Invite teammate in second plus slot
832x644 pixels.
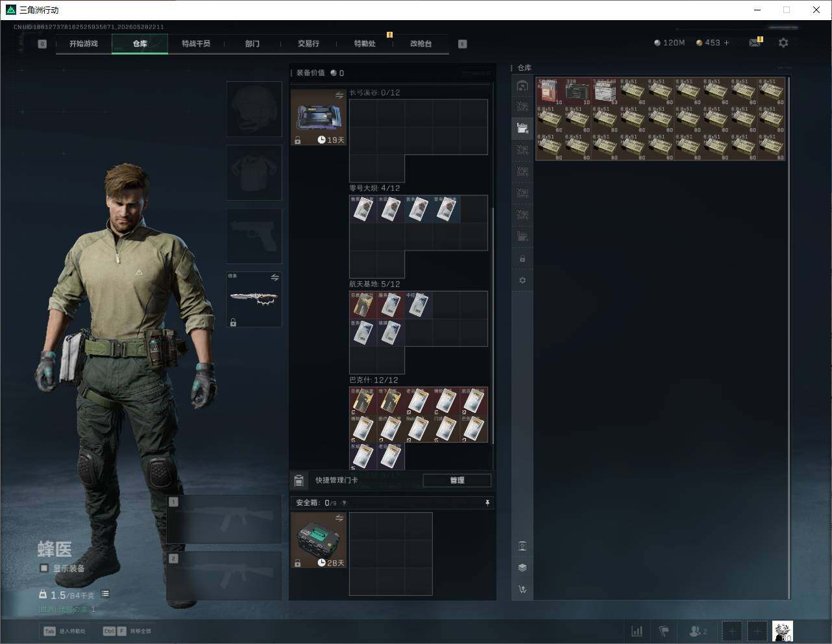(757, 631)
